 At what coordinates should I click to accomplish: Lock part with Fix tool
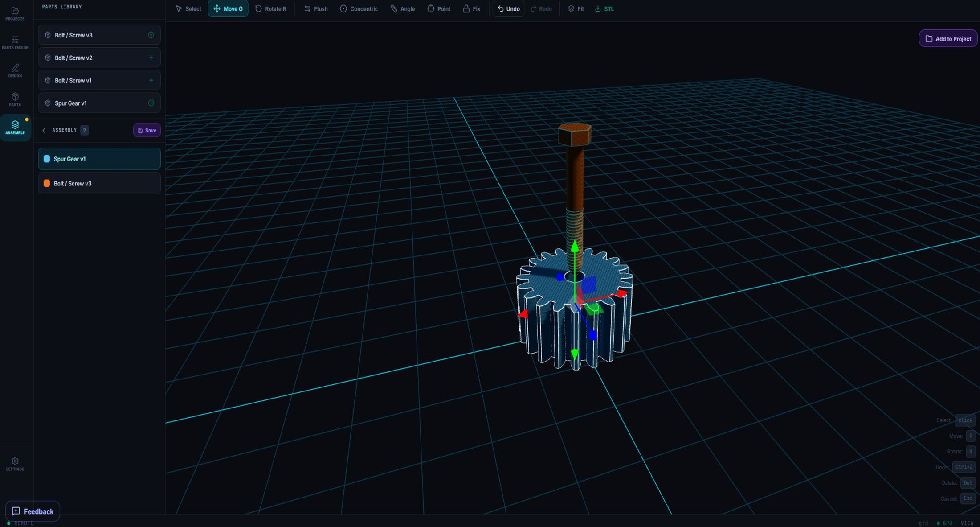click(x=471, y=9)
